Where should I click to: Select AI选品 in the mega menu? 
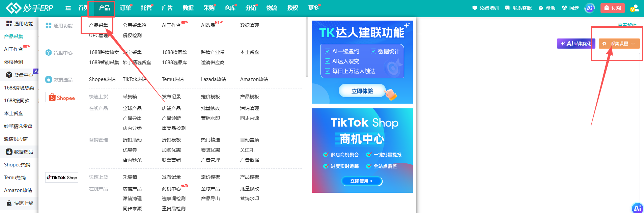click(x=208, y=25)
